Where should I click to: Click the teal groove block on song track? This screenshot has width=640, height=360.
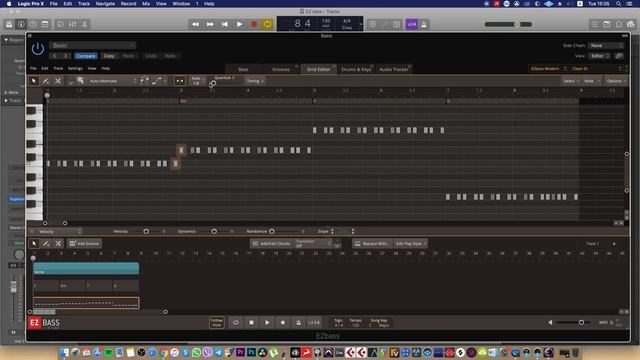86,268
